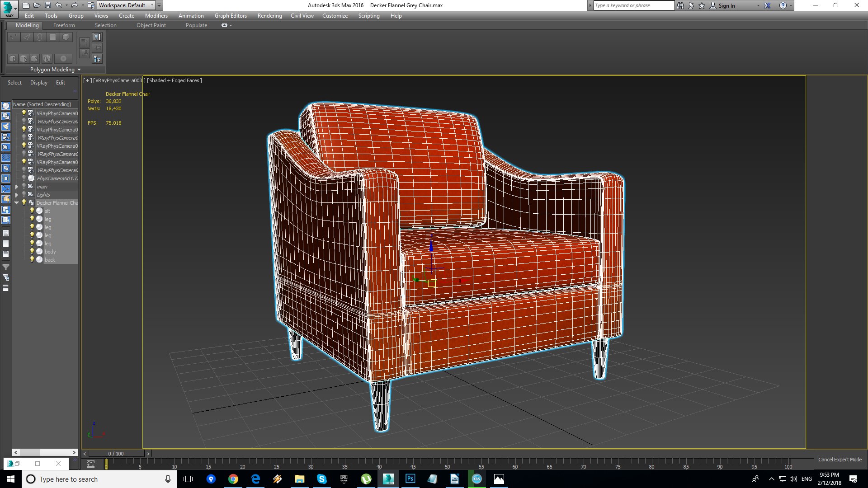
Task: Select Element sub-object level in ribbon
Action: pyautogui.click(x=66, y=37)
